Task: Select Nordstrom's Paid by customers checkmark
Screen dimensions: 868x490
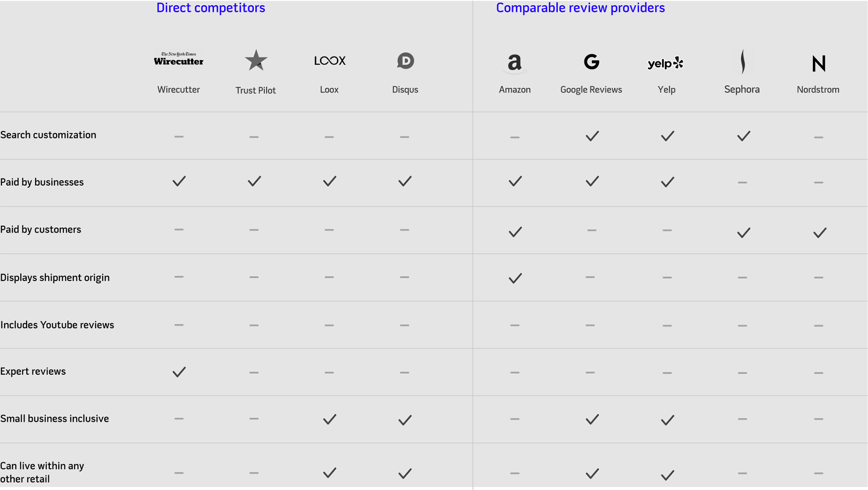Action: 820,233
